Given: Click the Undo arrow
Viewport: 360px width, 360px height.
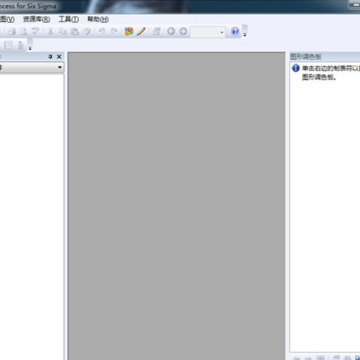Looking at the screenshot, I should (102, 32).
